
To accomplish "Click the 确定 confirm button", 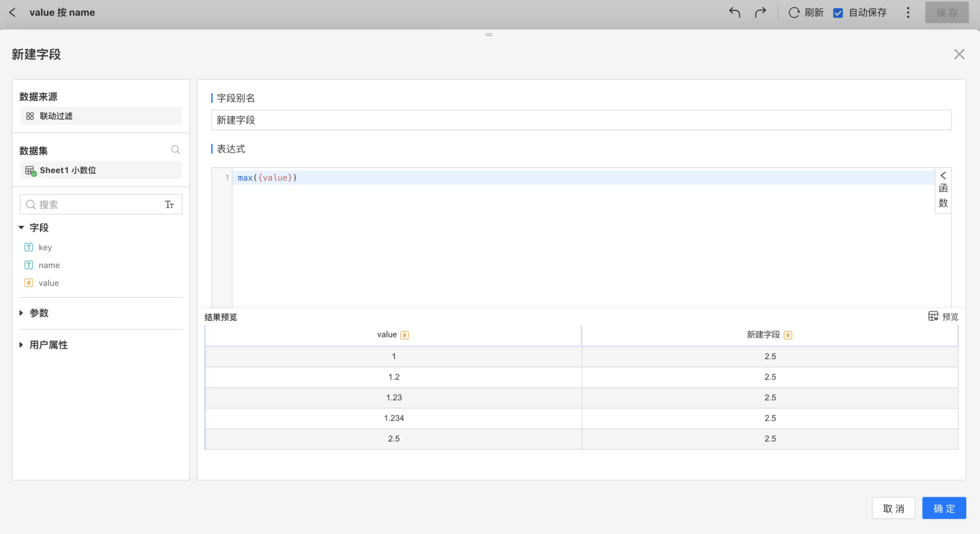I will (x=944, y=508).
